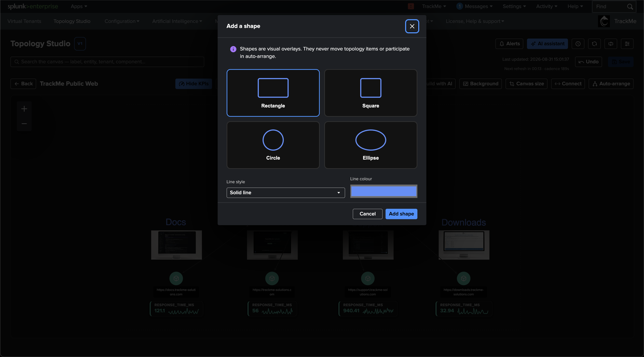Open the sliders settings icon
This screenshot has height=357, width=644.
627,44
